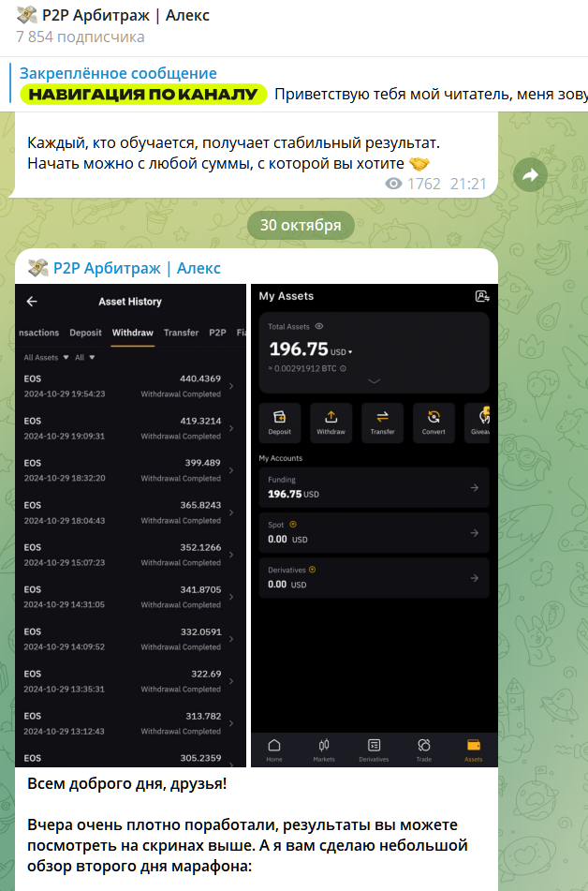Open the All Assets filter dropdown

click(46, 357)
